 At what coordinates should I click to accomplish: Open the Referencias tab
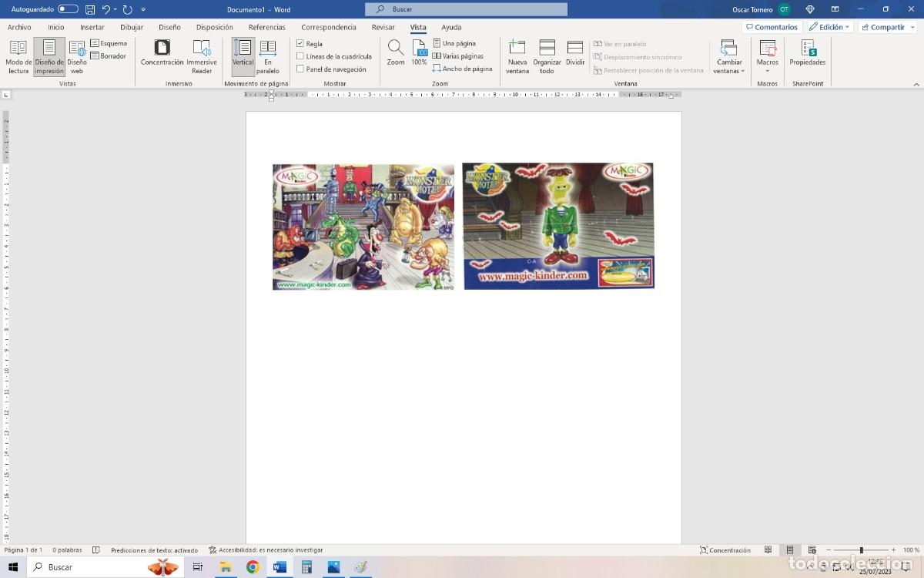click(267, 27)
